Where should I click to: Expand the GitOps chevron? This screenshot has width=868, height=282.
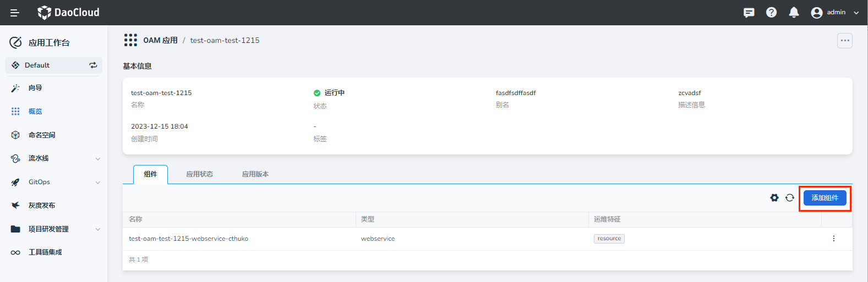pyautogui.click(x=98, y=183)
